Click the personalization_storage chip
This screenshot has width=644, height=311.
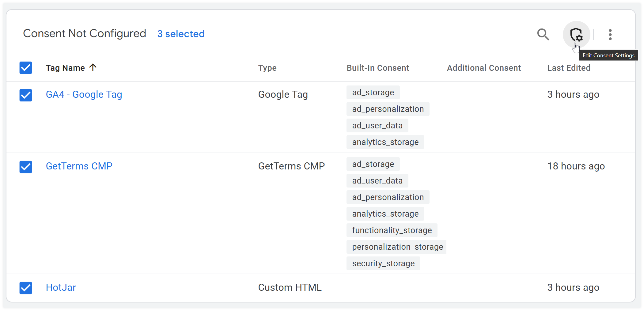coord(396,247)
